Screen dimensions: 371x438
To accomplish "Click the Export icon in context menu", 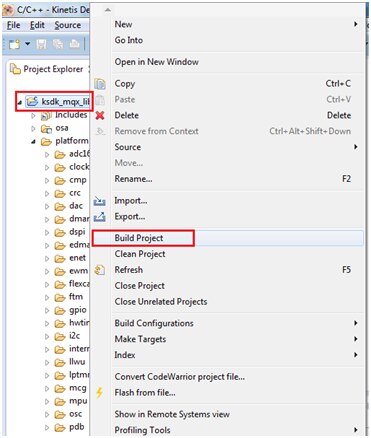I will pyautogui.click(x=100, y=217).
